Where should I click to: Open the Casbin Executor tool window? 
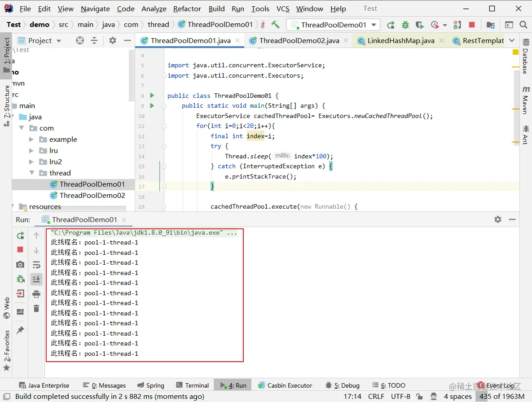pyautogui.click(x=285, y=385)
